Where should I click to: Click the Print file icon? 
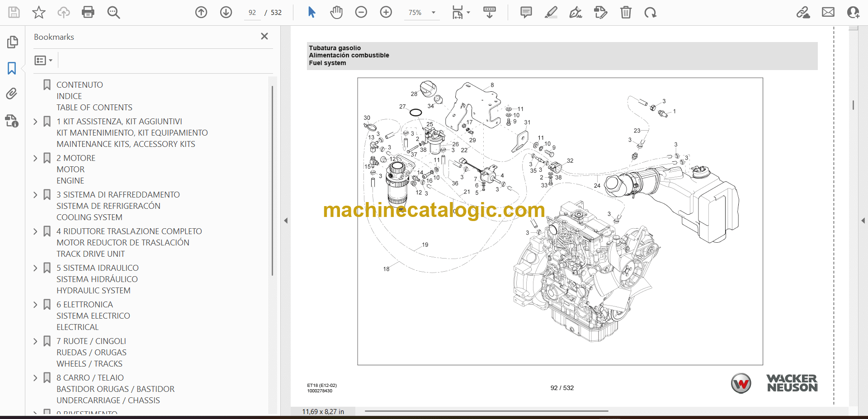coord(88,12)
